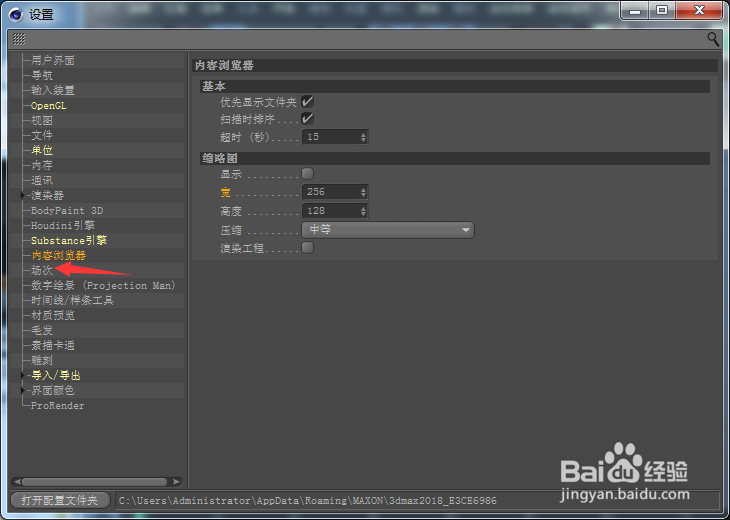Select 内存 in the settings tree
The width and height of the screenshot is (730, 520).
pos(42,165)
